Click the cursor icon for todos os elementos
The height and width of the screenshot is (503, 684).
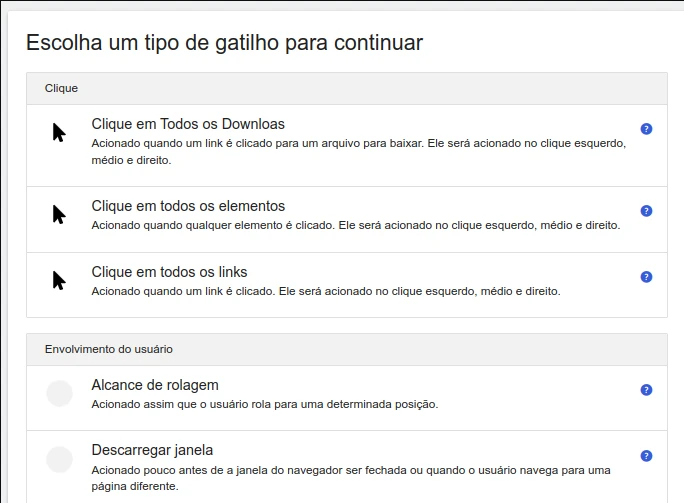tap(59, 214)
